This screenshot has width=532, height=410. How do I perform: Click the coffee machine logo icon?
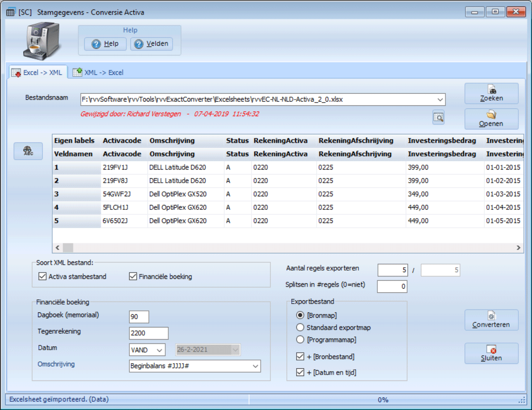[41, 41]
